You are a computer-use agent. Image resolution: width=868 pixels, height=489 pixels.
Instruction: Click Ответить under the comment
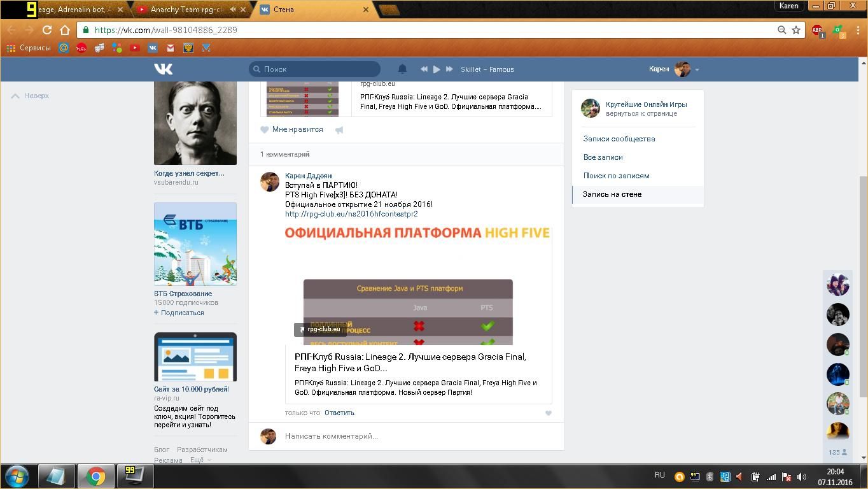[339, 413]
